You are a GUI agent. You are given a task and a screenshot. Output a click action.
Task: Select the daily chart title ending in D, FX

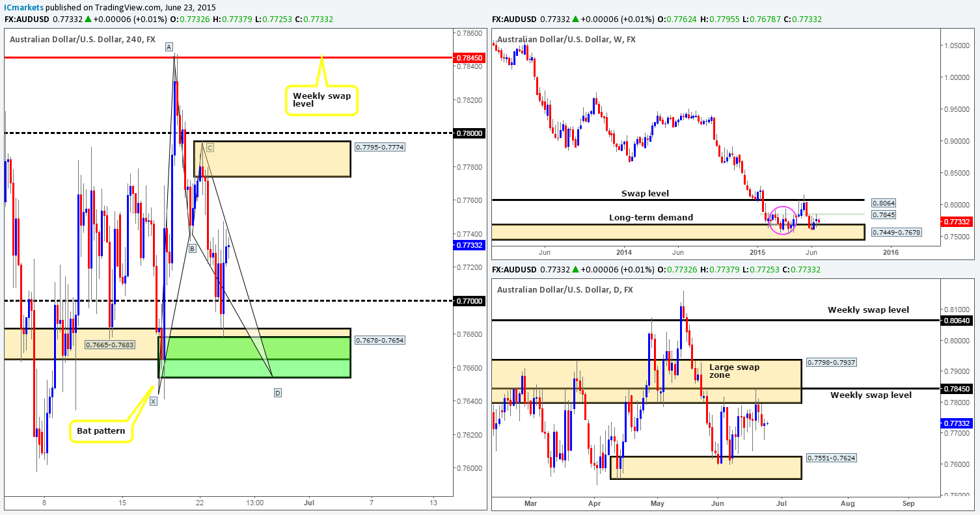[565, 289]
